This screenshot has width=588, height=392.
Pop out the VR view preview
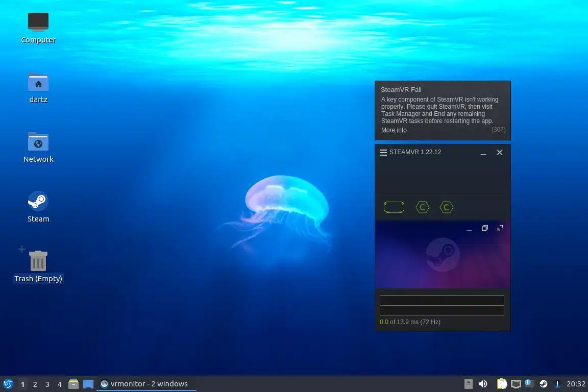[484, 228]
